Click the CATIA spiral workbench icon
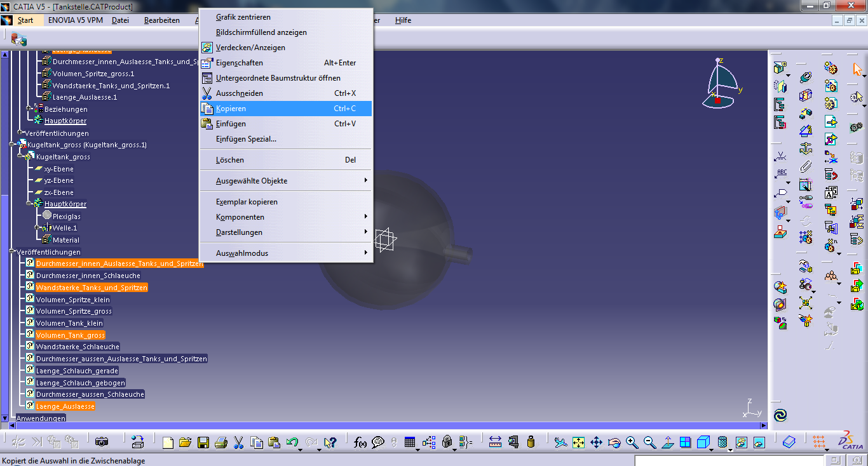The image size is (868, 466). coord(780,415)
